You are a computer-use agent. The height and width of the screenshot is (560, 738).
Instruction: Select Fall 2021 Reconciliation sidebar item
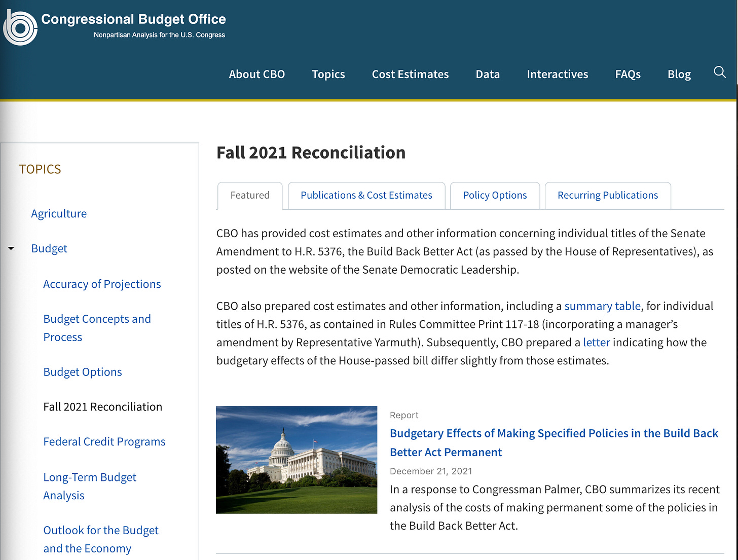[x=103, y=407]
